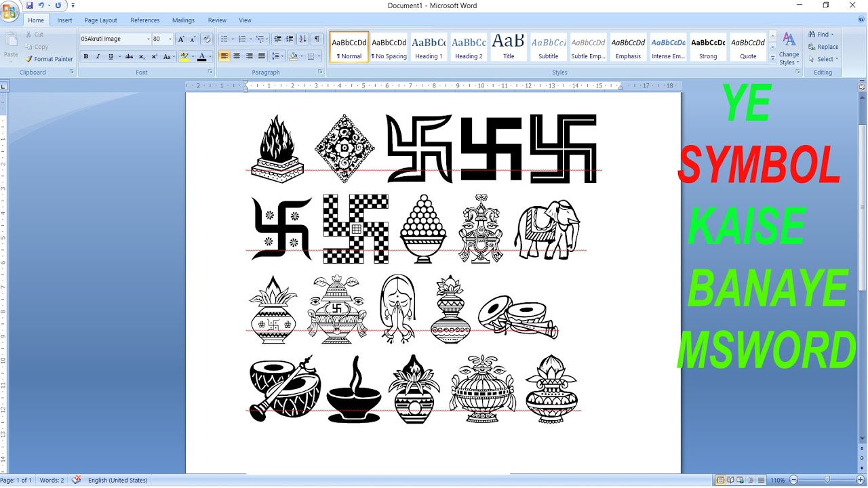The height and width of the screenshot is (488, 868).
Task: Open the proofing errors status icon
Action: (x=77, y=480)
